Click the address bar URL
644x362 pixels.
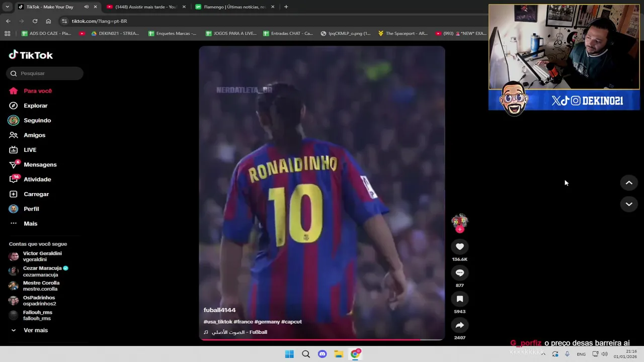point(99,21)
